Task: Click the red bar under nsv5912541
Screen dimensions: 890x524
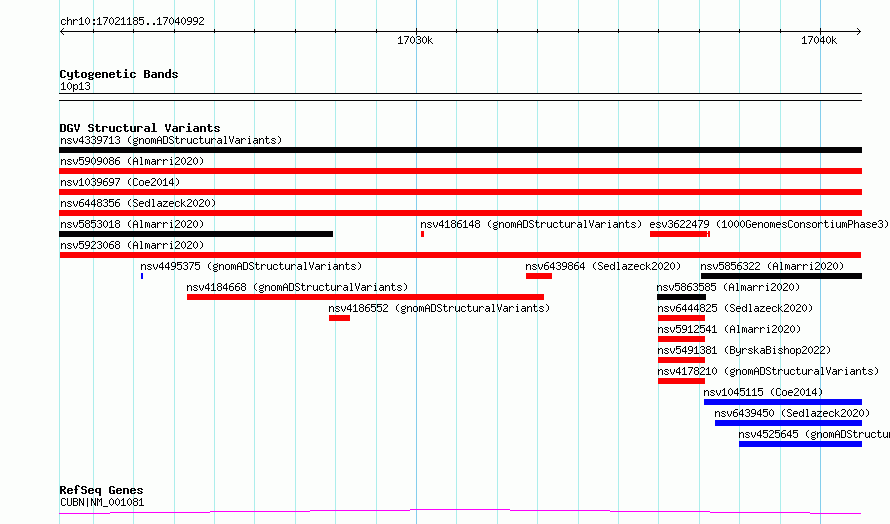Action: pyautogui.click(x=681, y=339)
